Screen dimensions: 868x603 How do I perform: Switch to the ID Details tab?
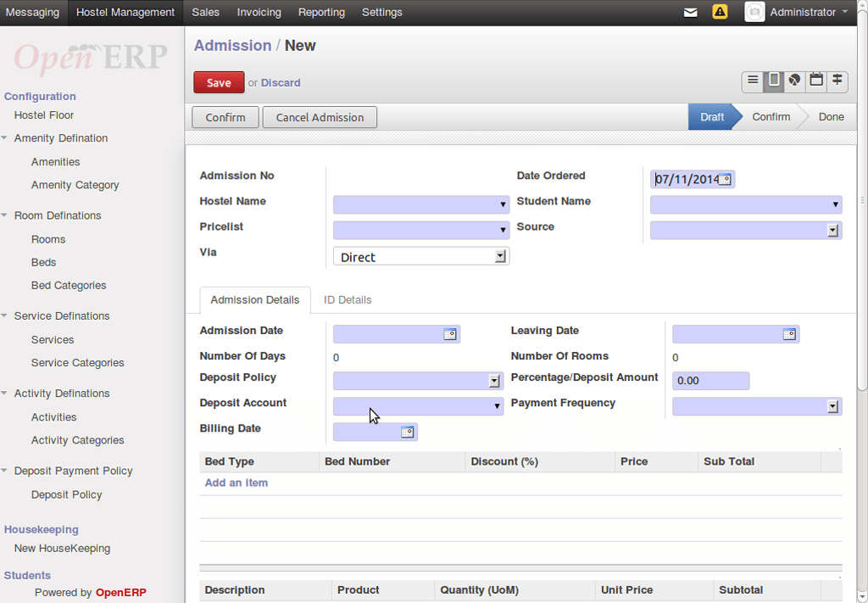tap(348, 300)
